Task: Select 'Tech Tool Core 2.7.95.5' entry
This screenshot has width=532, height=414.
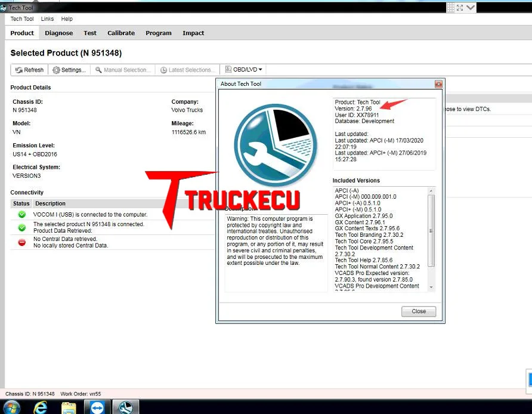Action: [x=364, y=241]
